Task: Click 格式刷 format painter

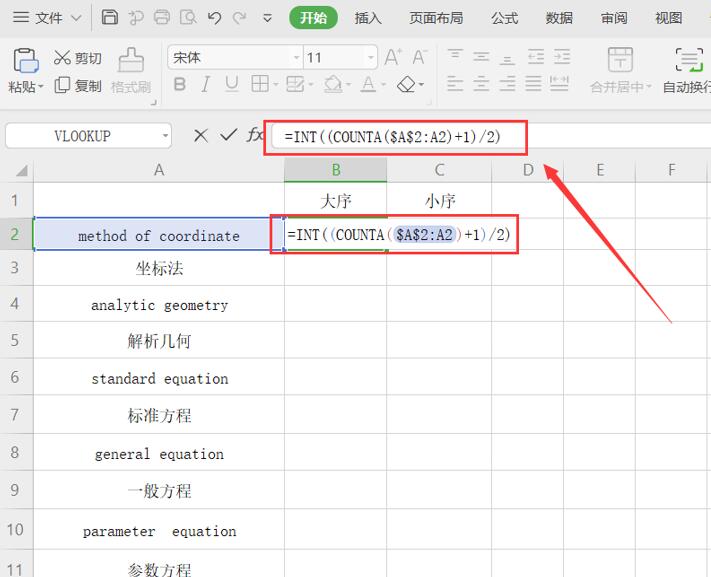Action: (x=131, y=71)
